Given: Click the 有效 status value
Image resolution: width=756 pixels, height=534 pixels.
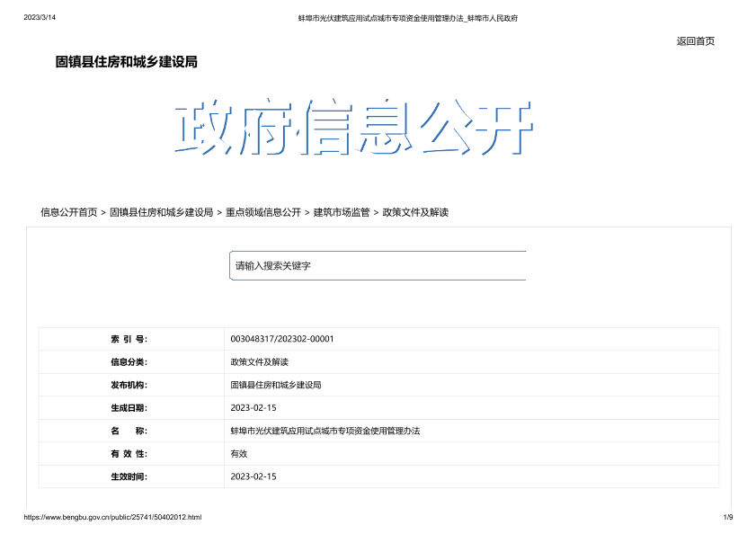Looking at the screenshot, I should (x=239, y=454).
